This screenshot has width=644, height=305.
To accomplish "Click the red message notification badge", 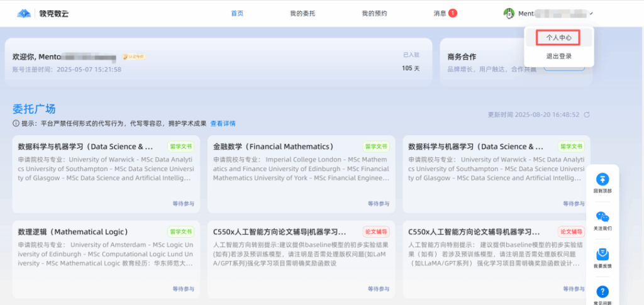I will click(453, 13).
